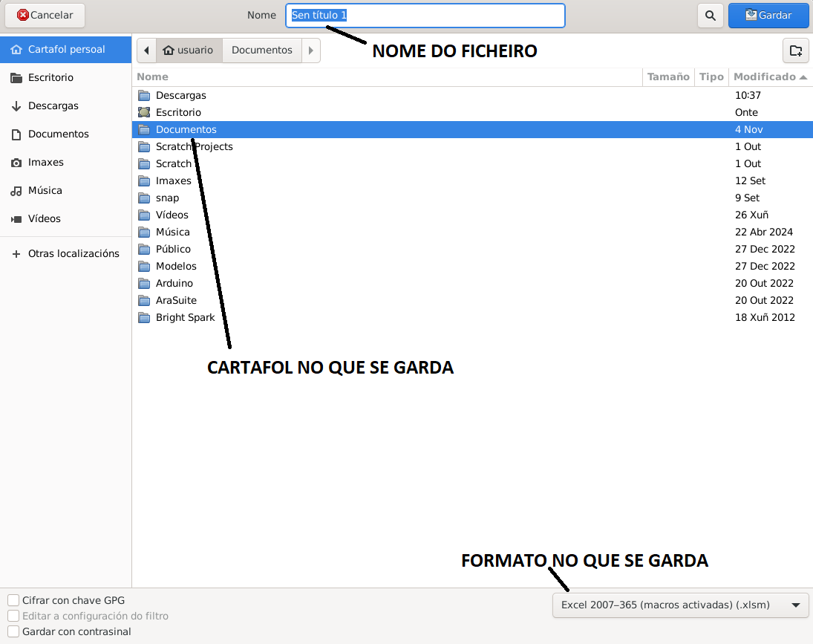This screenshot has width=813, height=644.
Task: Click the snap folder icon
Action: coord(144,198)
